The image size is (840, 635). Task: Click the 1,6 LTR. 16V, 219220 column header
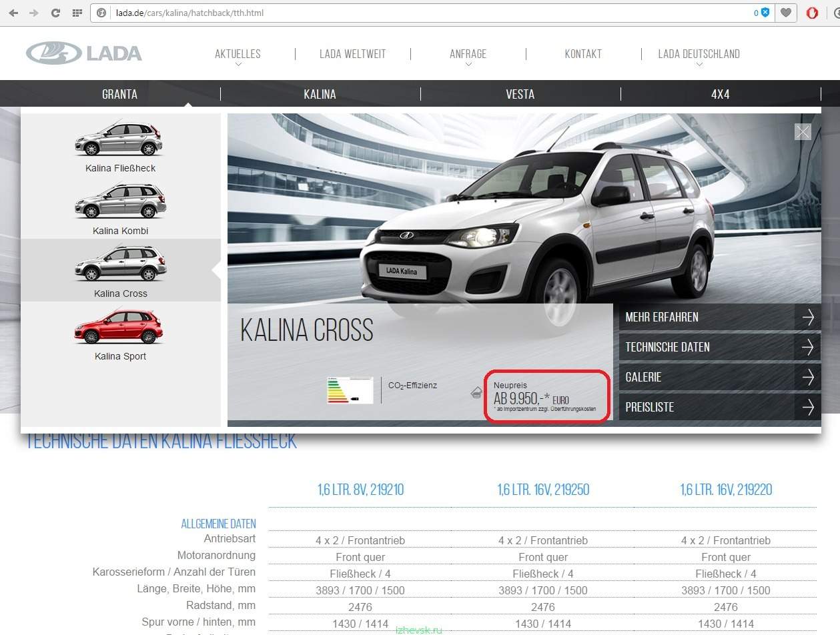pos(726,490)
